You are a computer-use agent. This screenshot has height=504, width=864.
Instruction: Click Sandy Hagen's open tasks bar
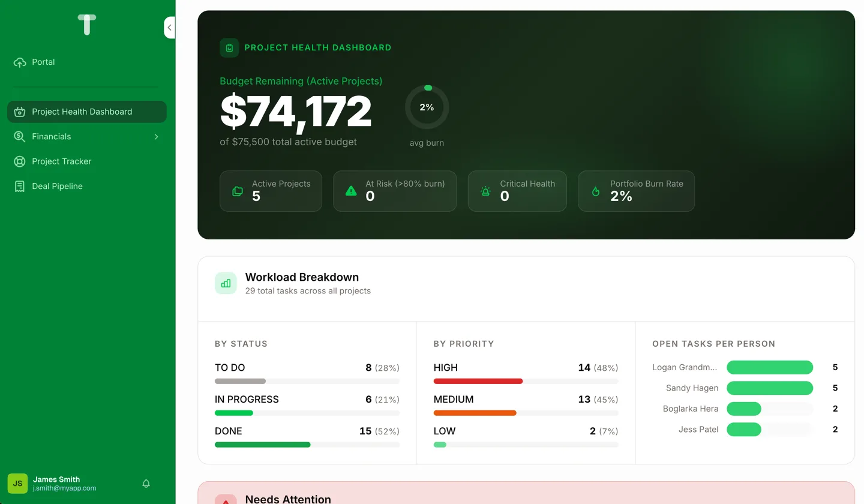tap(770, 388)
